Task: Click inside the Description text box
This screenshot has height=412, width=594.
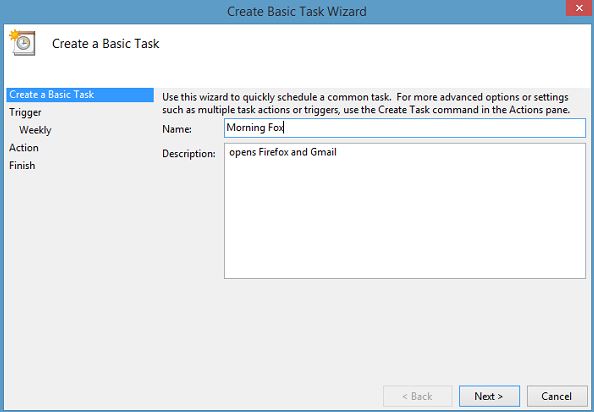Action: pyautogui.click(x=405, y=211)
